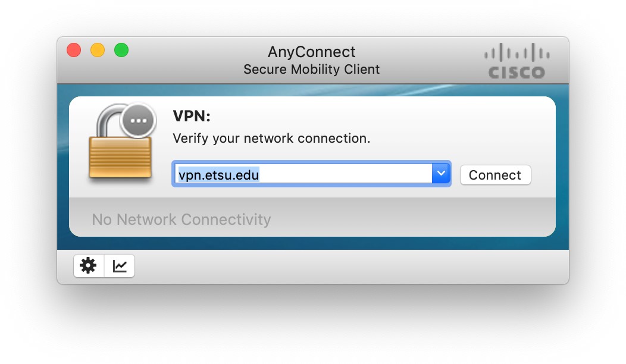Click the "VPN:" heading label

coord(192,116)
